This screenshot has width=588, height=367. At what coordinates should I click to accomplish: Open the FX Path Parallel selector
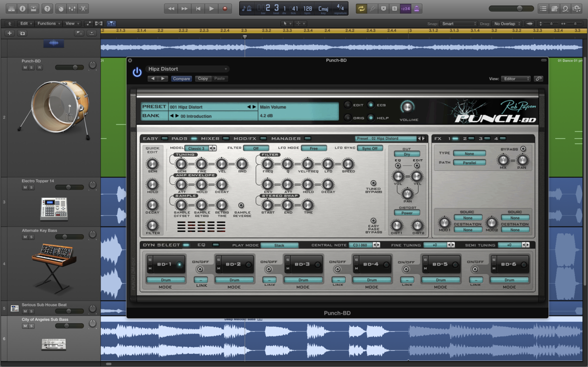[x=469, y=163]
